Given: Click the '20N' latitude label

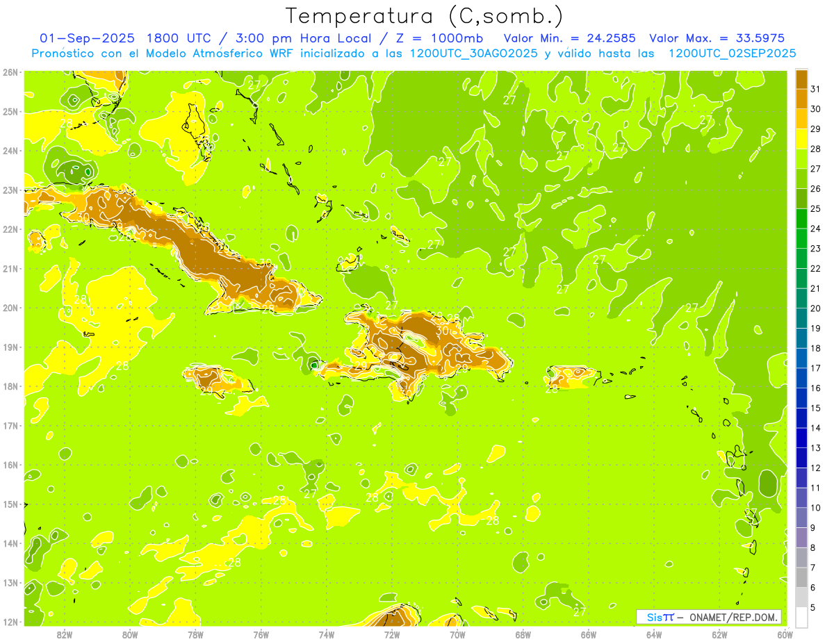Looking at the screenshot, I should point(11,308).
